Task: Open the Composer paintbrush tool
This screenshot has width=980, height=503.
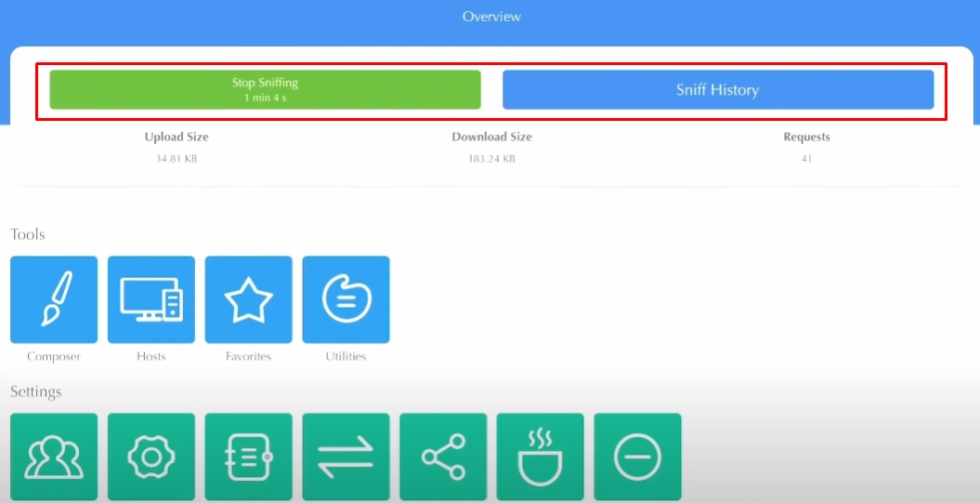Action: click(x=53, y=299)
